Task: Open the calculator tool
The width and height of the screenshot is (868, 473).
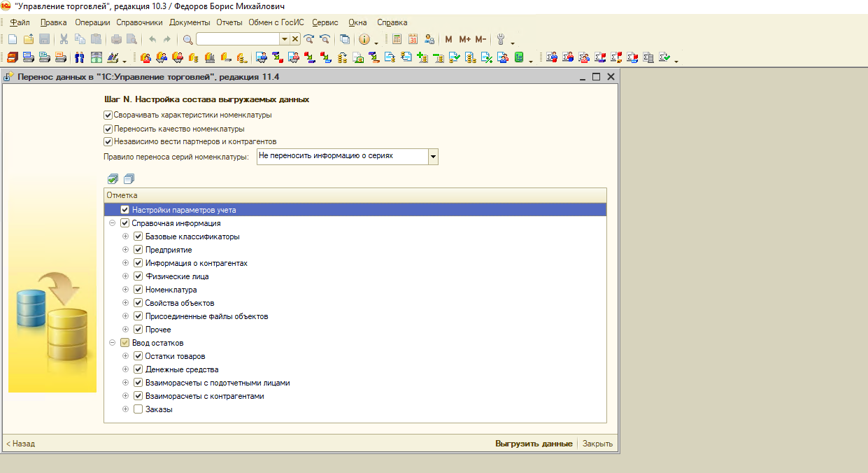Action: [x=397, y=39]
